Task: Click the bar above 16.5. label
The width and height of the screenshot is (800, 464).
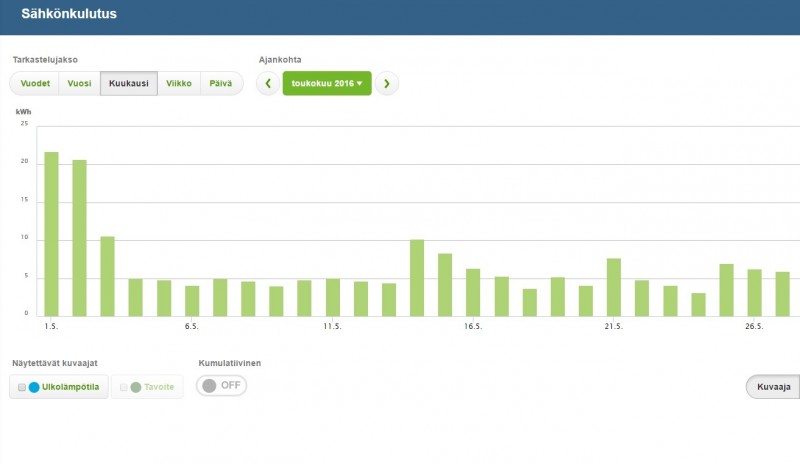Action: [473, 292]
